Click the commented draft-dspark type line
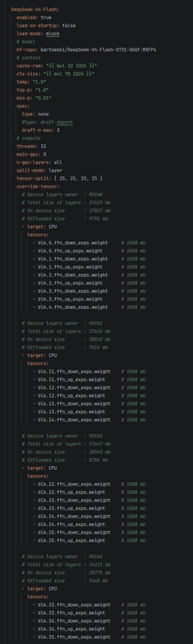193x644 pixels. click(x=47, y=122)
